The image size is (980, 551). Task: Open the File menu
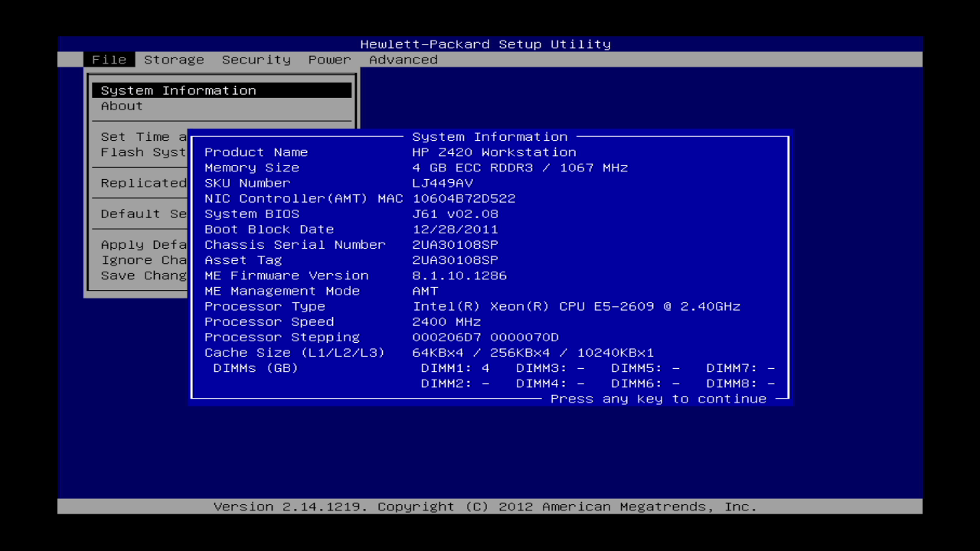pos(109,60)
